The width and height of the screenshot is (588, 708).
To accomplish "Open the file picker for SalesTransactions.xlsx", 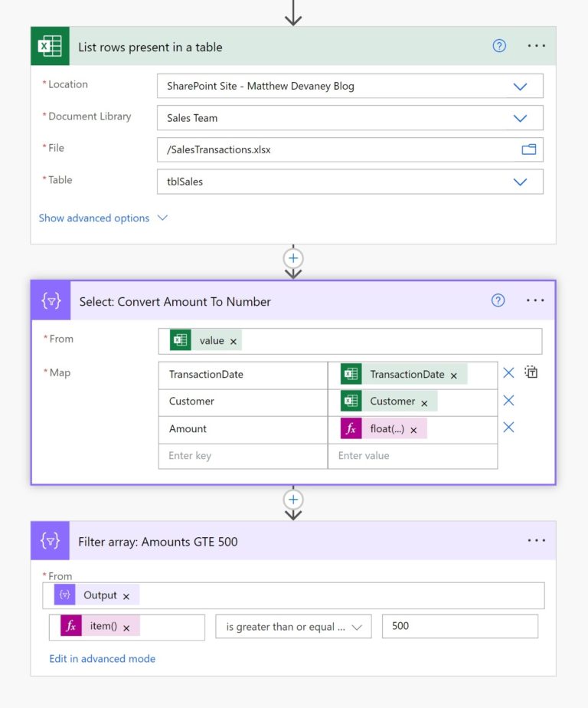I will pyautogui.click(x=528, y=149).
